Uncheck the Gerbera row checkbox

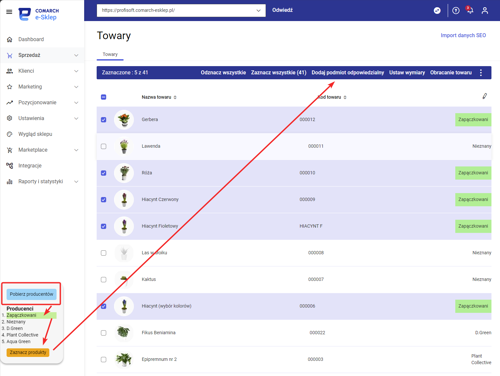pyautogui.click(x=104, y=120)
